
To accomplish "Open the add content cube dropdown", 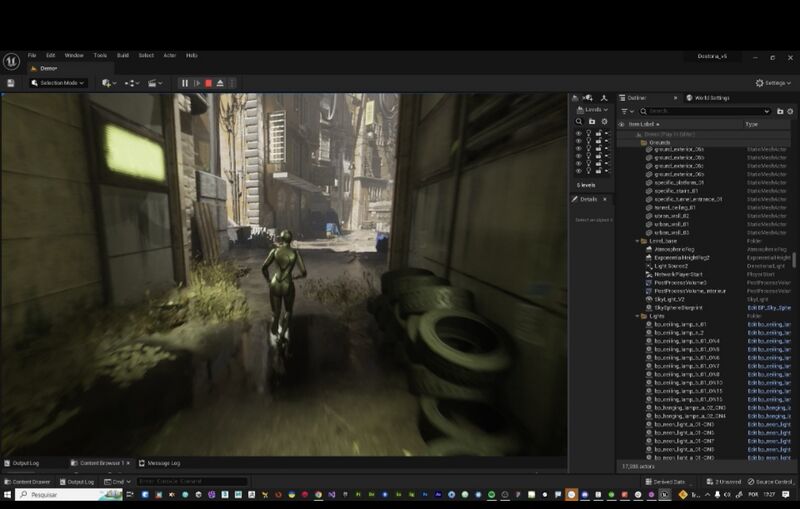I will (109, 83).
